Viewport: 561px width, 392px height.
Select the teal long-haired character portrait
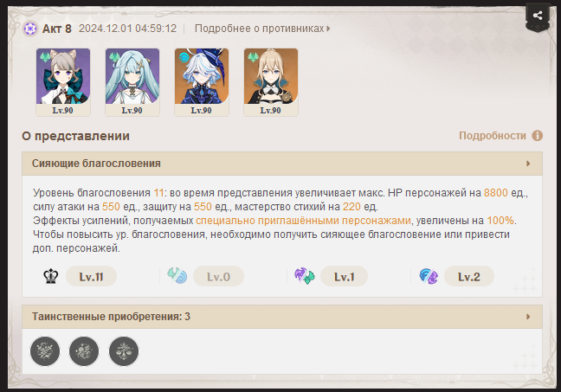coord(132,82)
